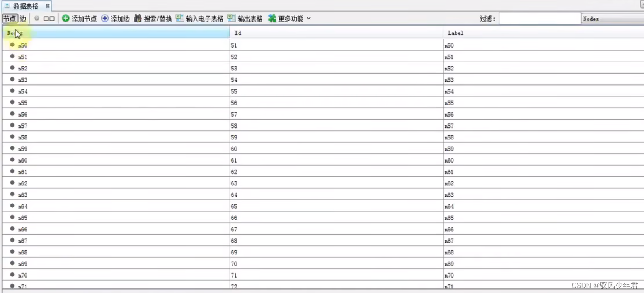Click Id cell with value 55
The width and height of the screenshot is (644, 293).
pyautogui.click(x=336, y=91)
